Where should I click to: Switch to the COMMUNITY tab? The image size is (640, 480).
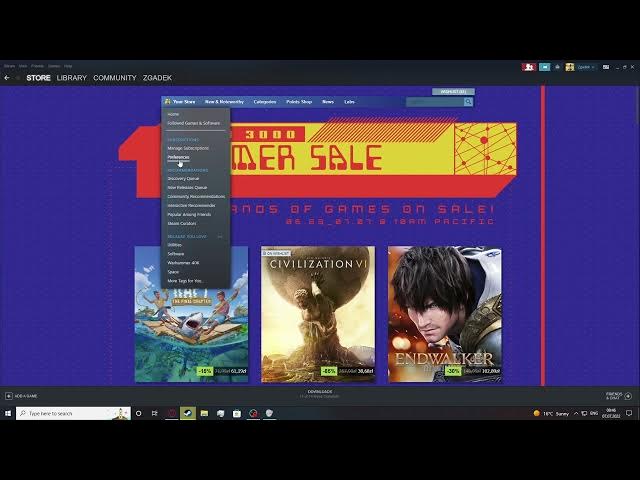(x=115, y=78)
